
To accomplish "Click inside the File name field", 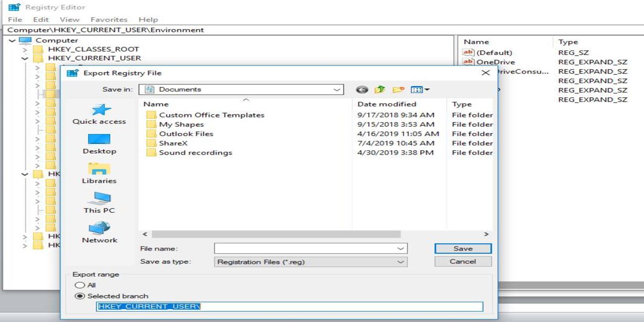I will click(305, 248).
